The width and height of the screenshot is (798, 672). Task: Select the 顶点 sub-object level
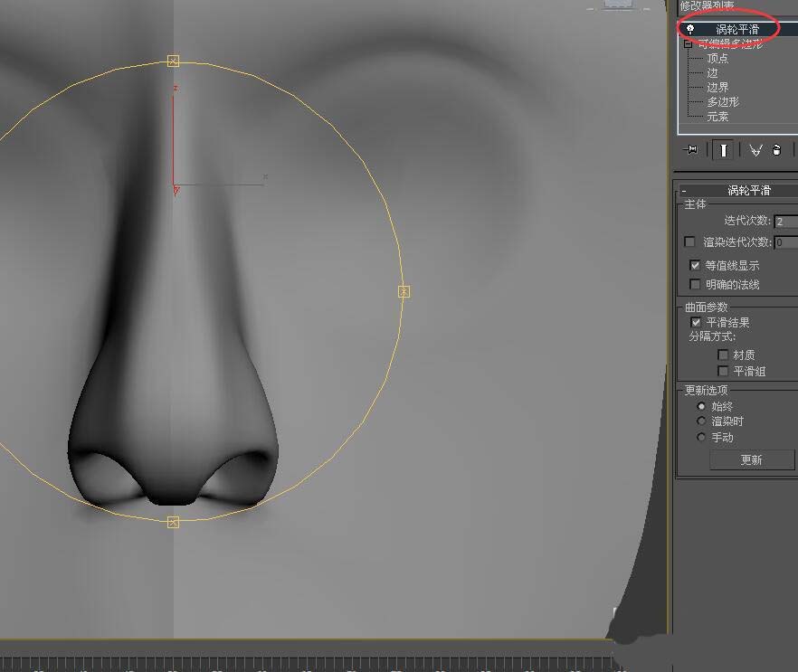717,59
